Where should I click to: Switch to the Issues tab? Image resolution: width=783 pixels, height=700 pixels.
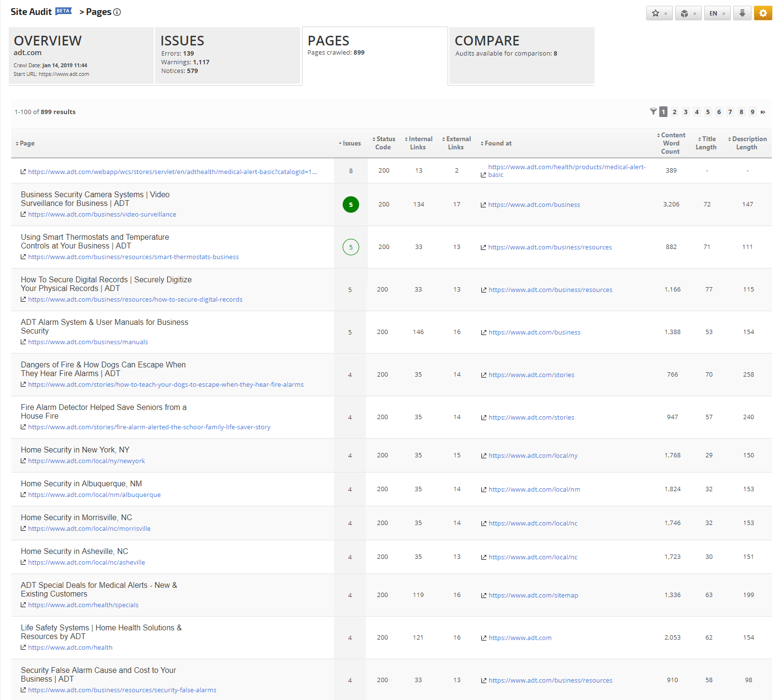pyautogui.click(x=227, y=55)
